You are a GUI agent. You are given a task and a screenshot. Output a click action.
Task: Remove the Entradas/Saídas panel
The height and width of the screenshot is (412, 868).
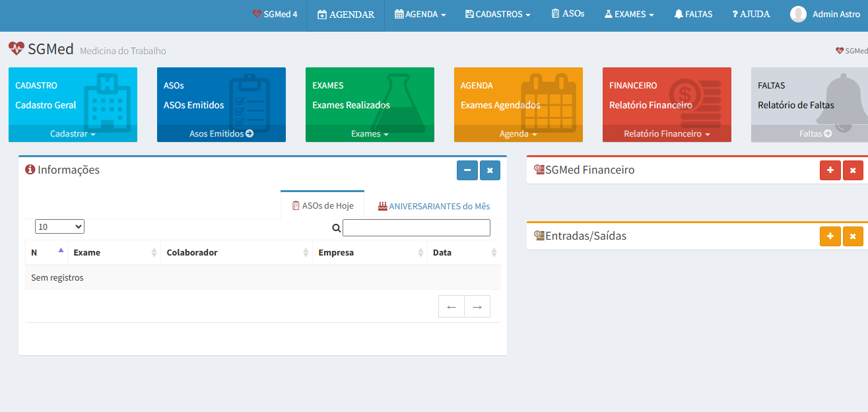853,236
